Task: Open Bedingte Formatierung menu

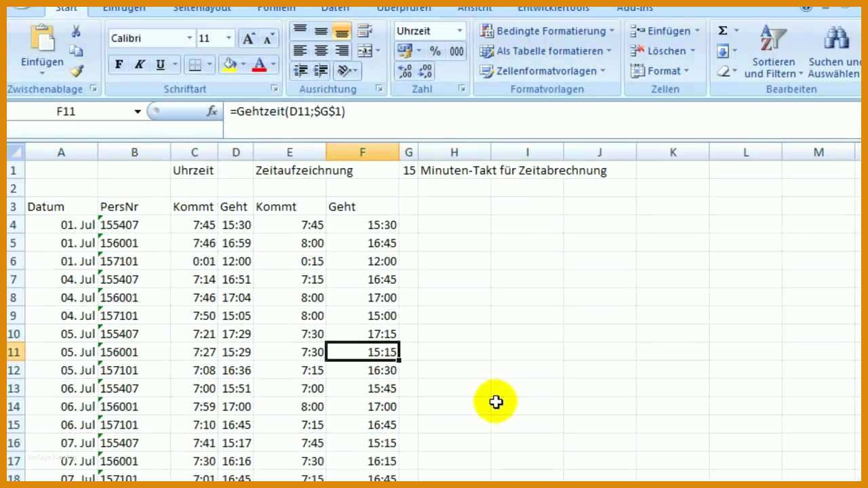Action: pos(547,31)
